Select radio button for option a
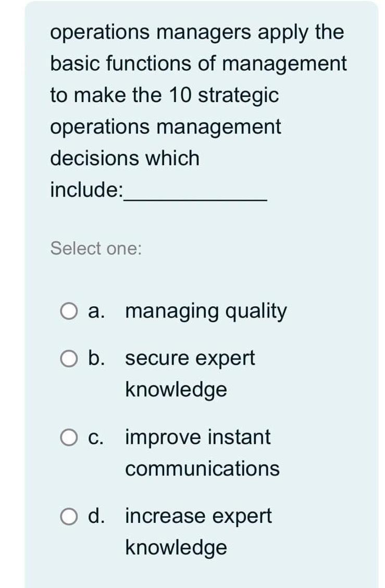 click(x=68, y=311)
